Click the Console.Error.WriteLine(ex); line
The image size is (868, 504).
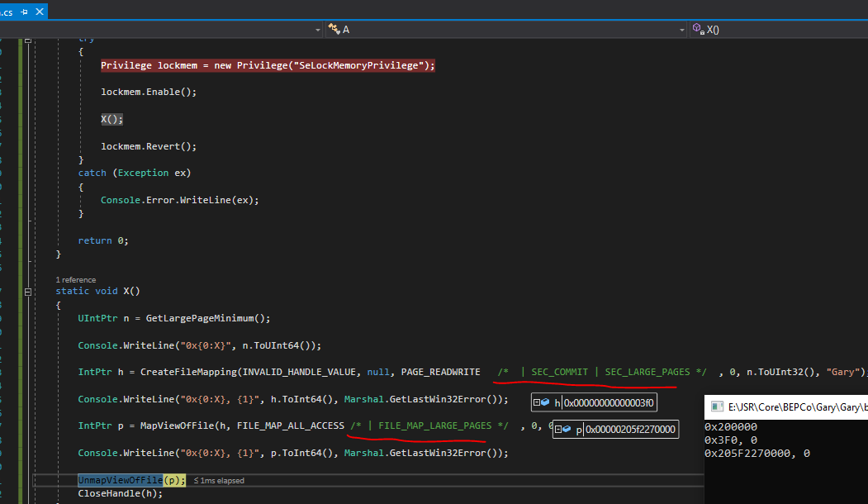(x=179, y=200)
